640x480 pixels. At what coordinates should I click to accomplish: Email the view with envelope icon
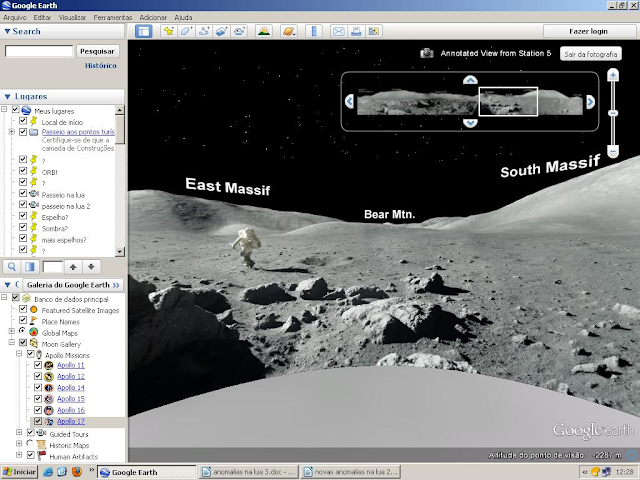pyautogui.click(x=339, y=31)
